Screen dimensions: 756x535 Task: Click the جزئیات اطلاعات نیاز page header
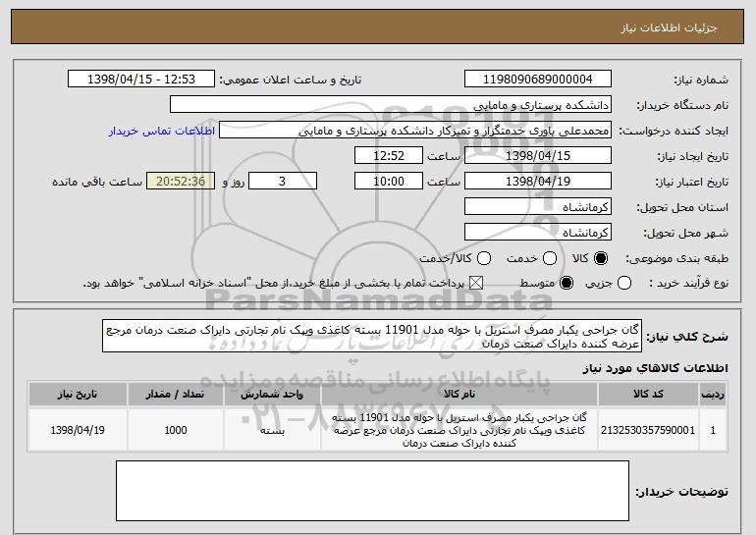[669, 27]
